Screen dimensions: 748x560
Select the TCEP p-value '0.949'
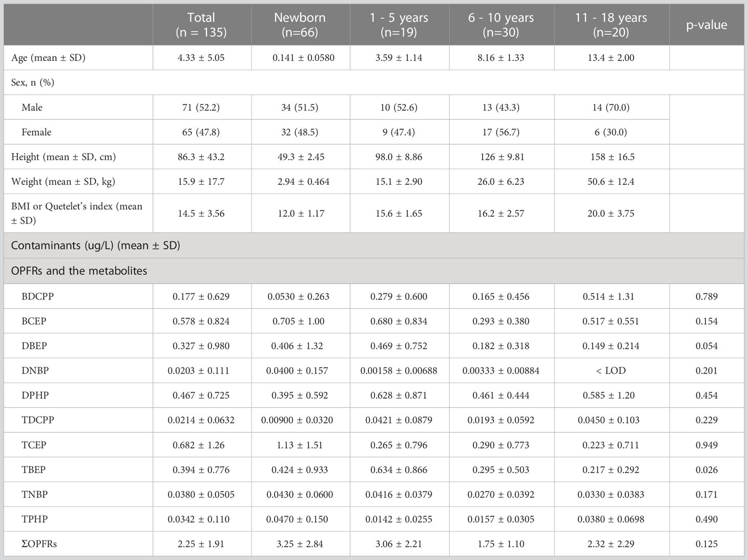click(707, 445)
